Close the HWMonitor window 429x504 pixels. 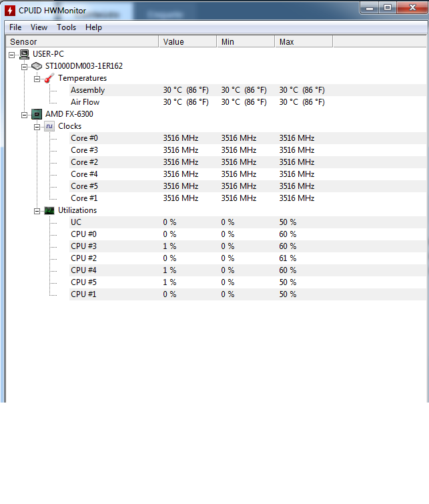pyautogui.click(x=412, y=8)
